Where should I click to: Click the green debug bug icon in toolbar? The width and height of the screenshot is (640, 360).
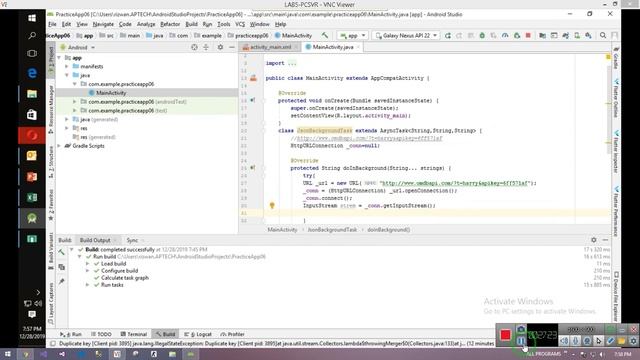coord(482,36)
